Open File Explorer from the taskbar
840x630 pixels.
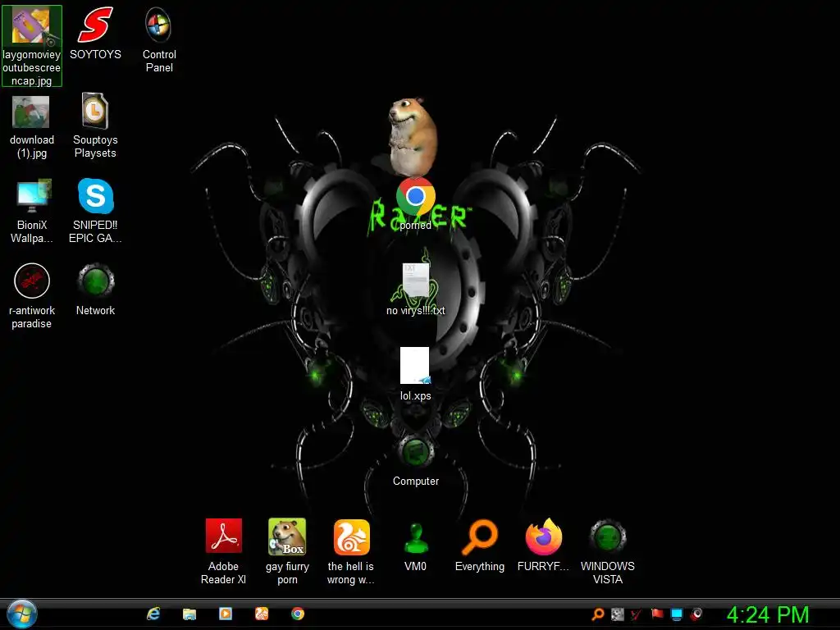(x=189, y=614)
